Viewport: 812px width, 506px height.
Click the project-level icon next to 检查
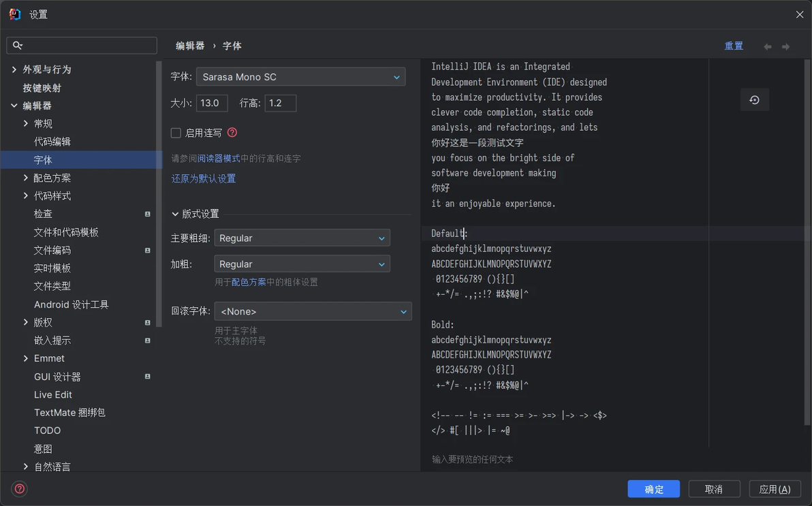point(148,214)
